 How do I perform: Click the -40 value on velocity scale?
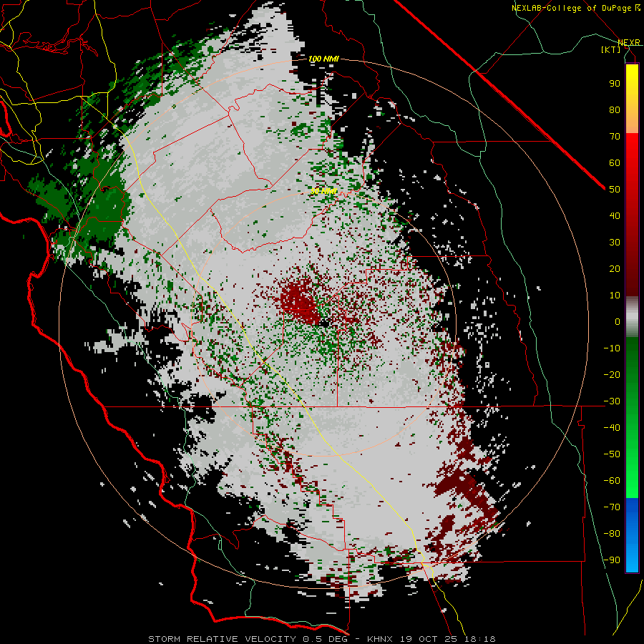pos(612,428)
